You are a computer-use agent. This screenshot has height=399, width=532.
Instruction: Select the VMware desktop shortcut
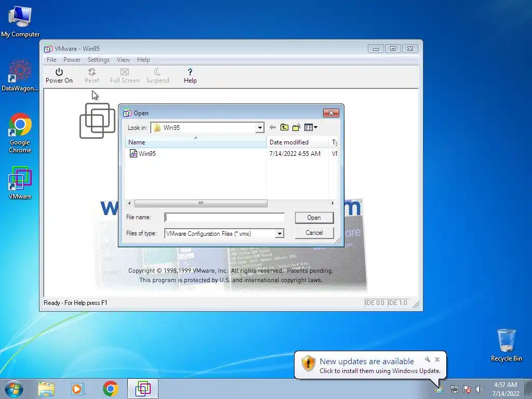pos(20,182)
